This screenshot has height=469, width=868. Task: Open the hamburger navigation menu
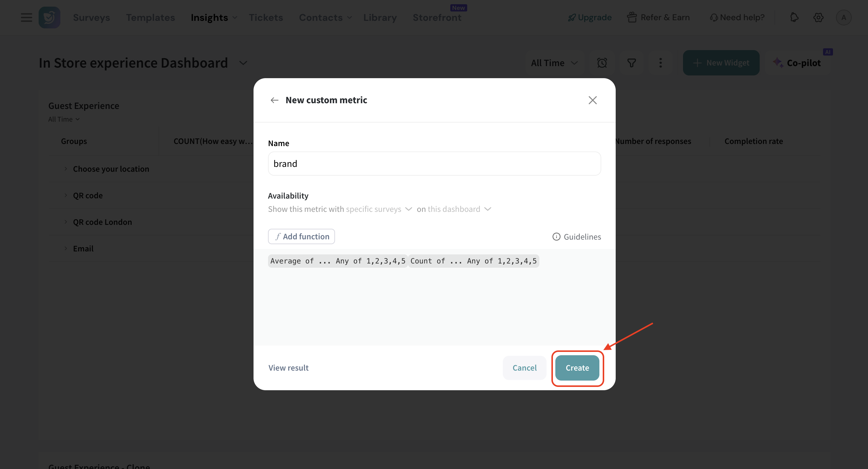point(26,17)
